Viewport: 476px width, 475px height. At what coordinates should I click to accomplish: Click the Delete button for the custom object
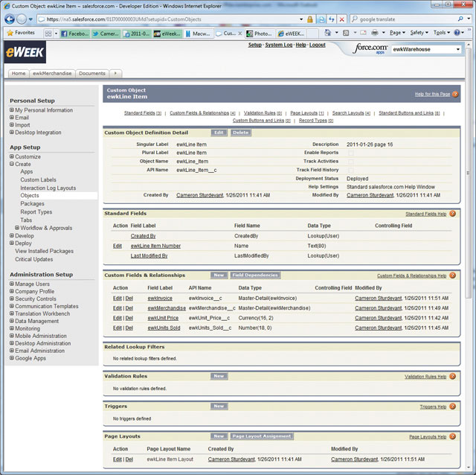[241, 133]
